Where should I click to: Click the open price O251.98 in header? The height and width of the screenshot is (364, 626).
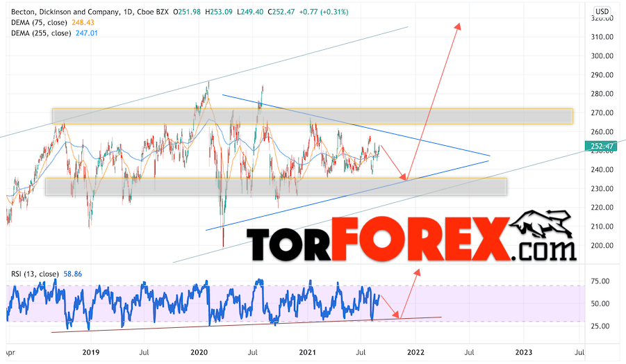coord(187,12)
